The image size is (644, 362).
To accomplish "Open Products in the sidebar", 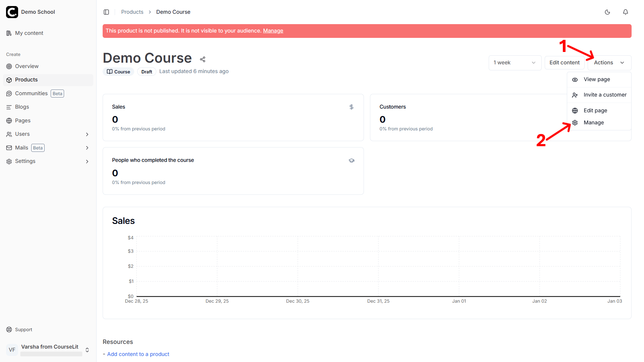I will 26,80.
